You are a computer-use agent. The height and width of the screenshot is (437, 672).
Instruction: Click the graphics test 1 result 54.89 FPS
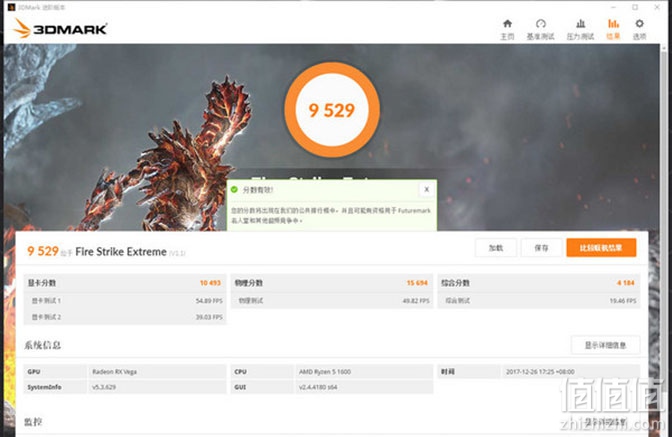coord(209,301)
